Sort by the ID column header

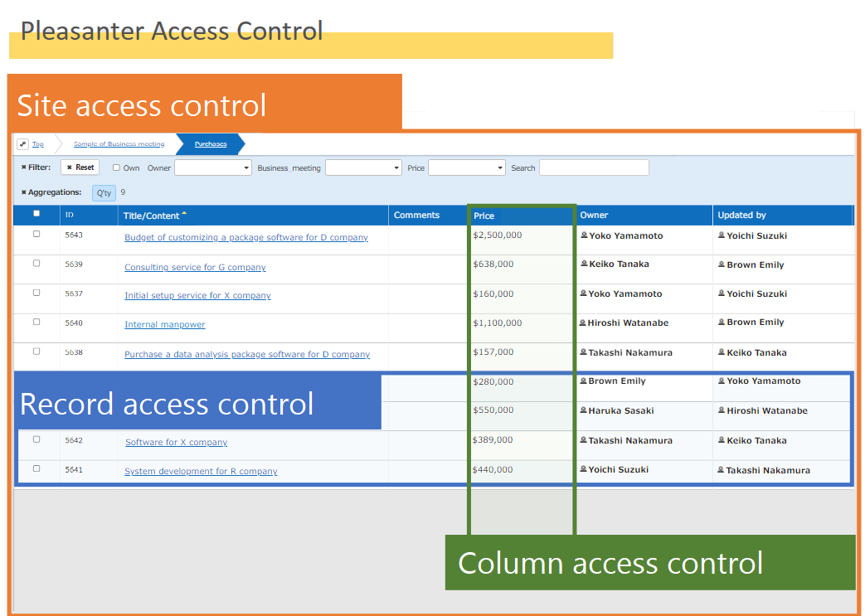point(70,215)
